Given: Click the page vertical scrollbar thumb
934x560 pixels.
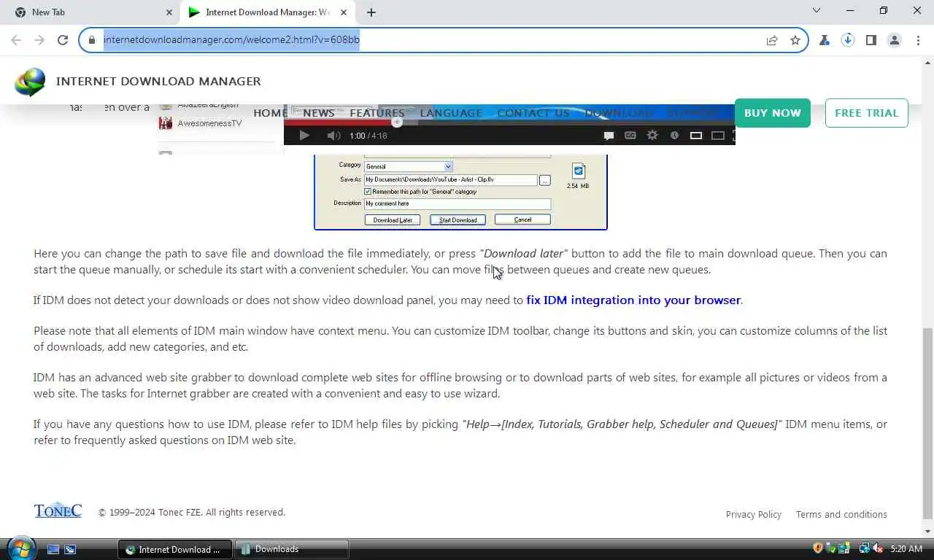Looking at the screenshot, I should 927,423.
